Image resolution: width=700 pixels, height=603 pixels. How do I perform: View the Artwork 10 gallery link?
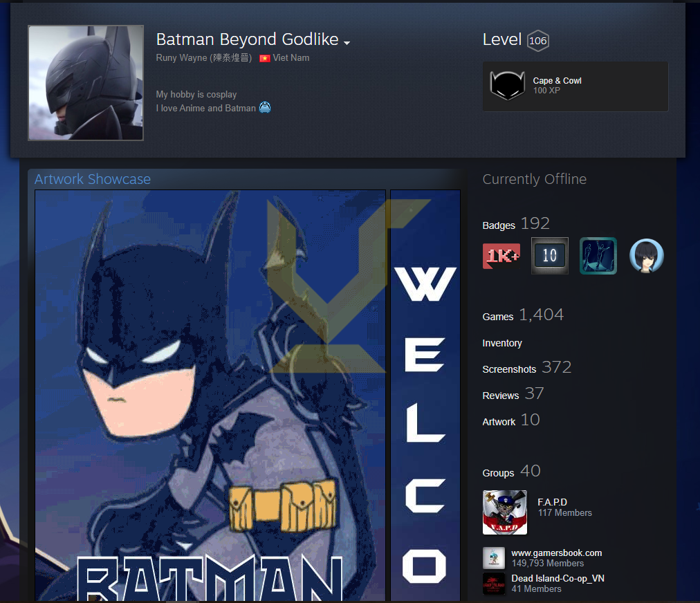click(510, 420)
